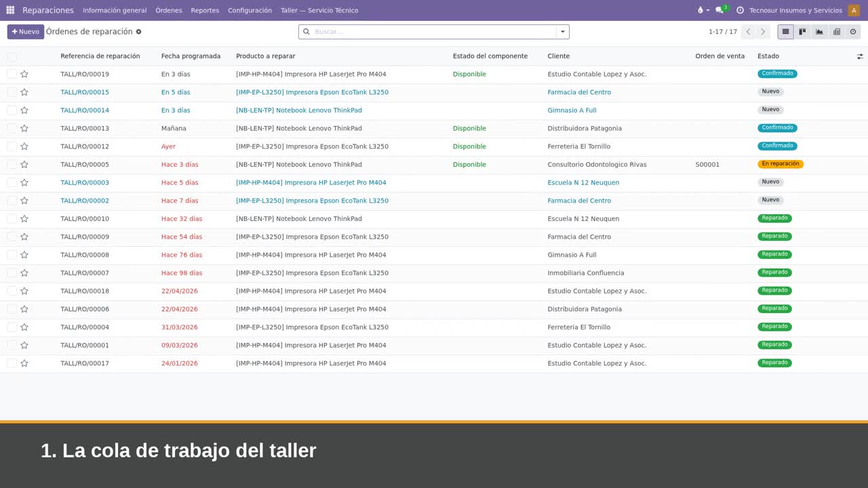Open Información general menu
The height and width of the screenshot is (488, 868).
(x=115, y=10)
